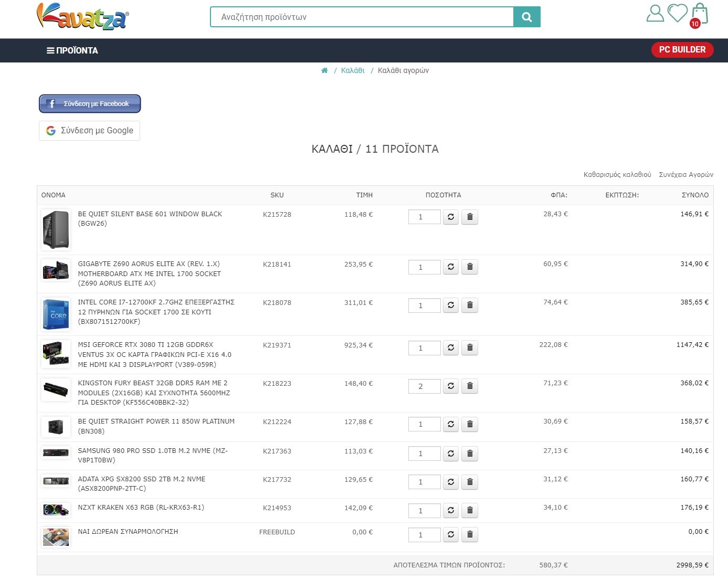The width and height of the screenshot is (728, 580).
Task: Open NZXT Kraken X63 cooler thumbnail
Action: point(56,510)
